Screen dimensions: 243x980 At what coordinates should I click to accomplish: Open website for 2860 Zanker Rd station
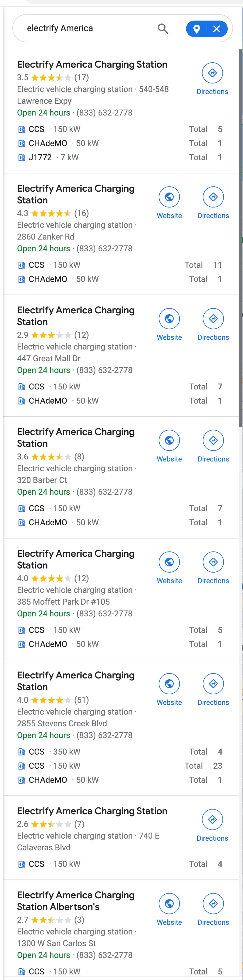click(169, 203)
